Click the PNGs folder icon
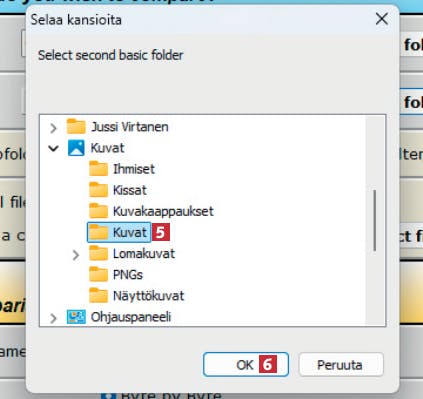423x399 pixels. point(98,275)
